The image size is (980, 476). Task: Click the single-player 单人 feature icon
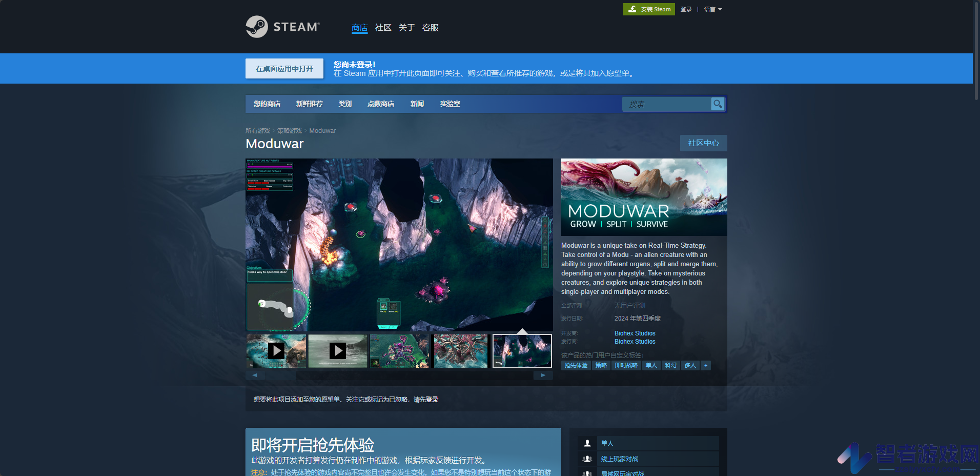tap(587, 443)
